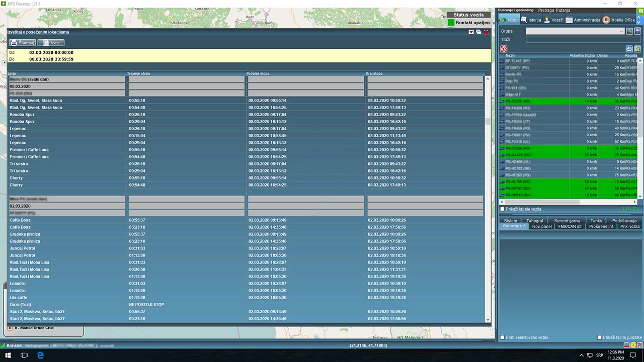This screenshot has width=644, height=362.
Task: Click the Štampaj print button
Action: (x=22, y=43)
